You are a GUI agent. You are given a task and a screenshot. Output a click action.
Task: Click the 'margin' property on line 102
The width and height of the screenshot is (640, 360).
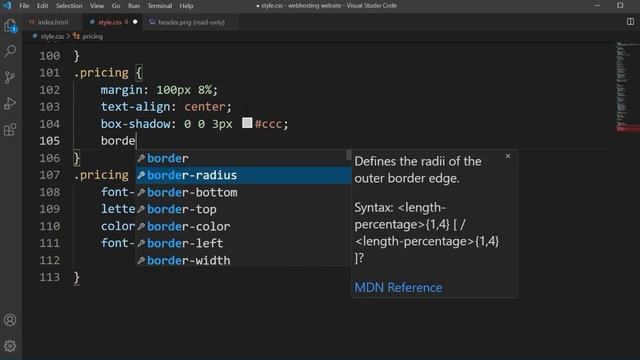click(122, 90)
